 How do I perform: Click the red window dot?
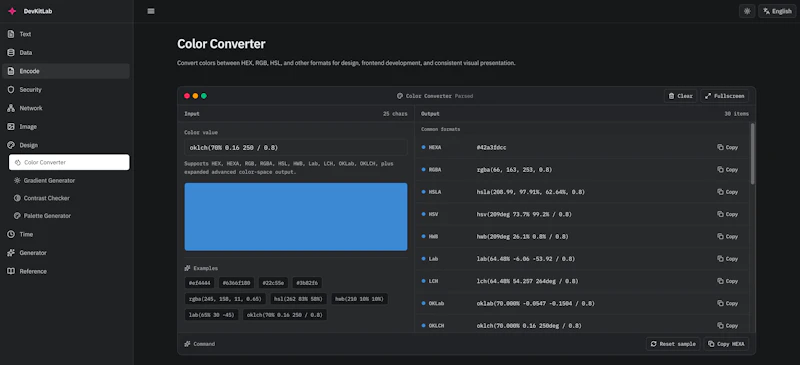(187, 96)
